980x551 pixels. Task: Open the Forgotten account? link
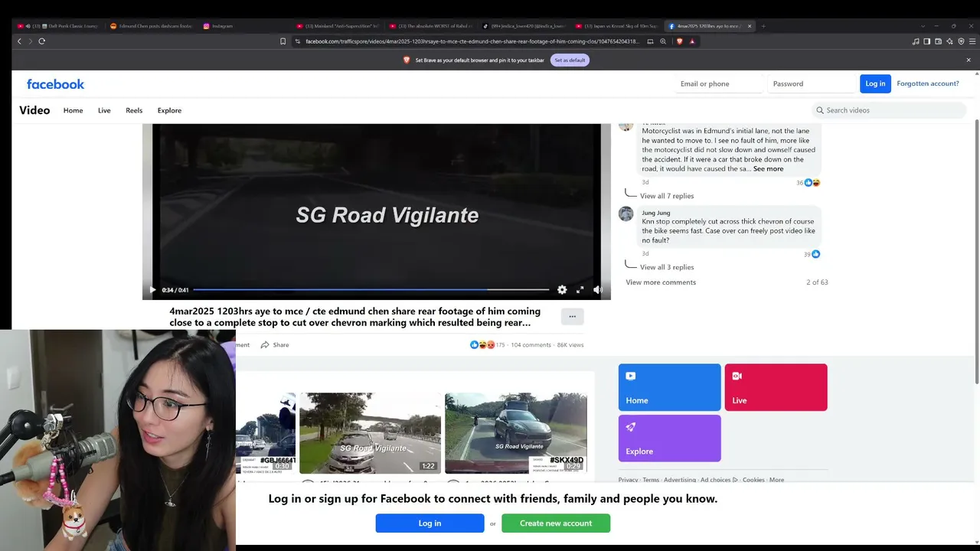coord(928,83)
